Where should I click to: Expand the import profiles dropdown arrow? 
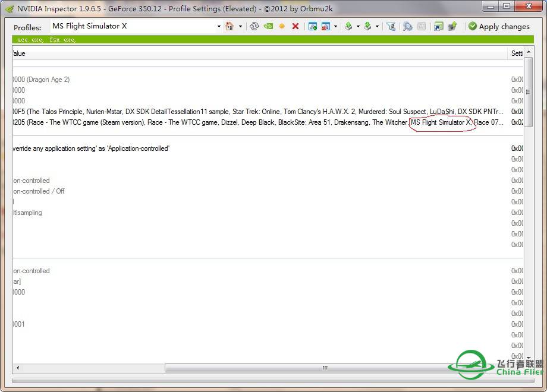pyautogui.click(x=377, y=26)
